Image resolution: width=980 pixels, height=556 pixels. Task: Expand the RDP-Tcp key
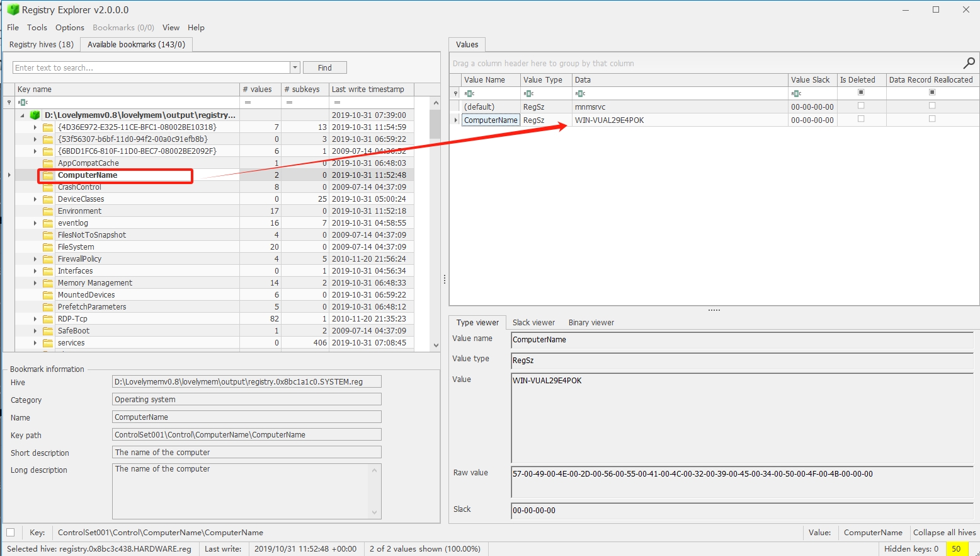[35, 319]
